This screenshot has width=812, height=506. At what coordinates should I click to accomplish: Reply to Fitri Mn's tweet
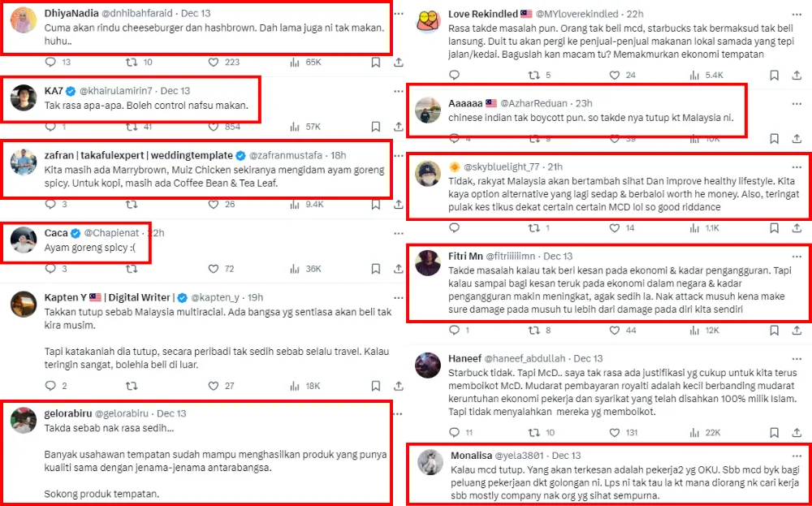[x=454, y=331]
